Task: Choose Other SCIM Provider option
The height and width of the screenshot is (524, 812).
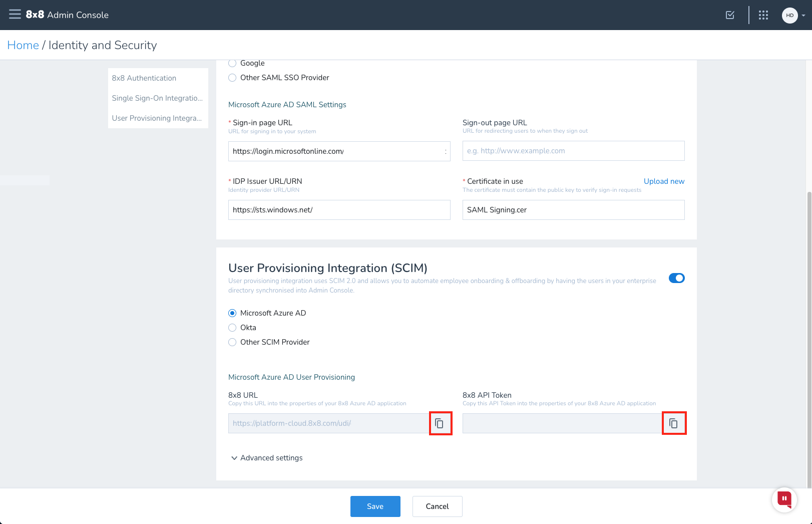Action: [232, 342]
